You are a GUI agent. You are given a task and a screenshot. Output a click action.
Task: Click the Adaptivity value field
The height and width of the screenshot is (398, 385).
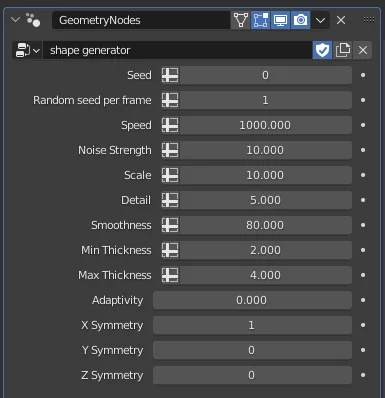point(252,300)
